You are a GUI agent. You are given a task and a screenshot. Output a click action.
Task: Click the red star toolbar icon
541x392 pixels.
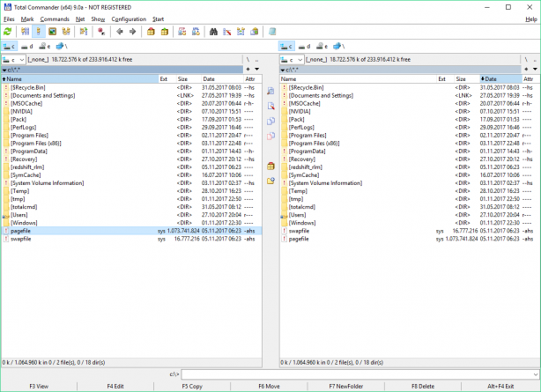point(101,32)
